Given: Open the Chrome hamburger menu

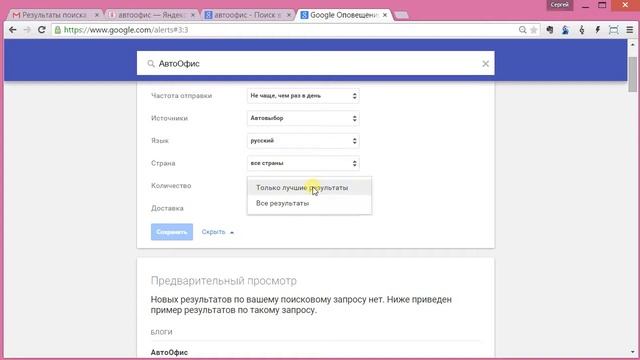Looking at the screenshot, I should 630,30.
